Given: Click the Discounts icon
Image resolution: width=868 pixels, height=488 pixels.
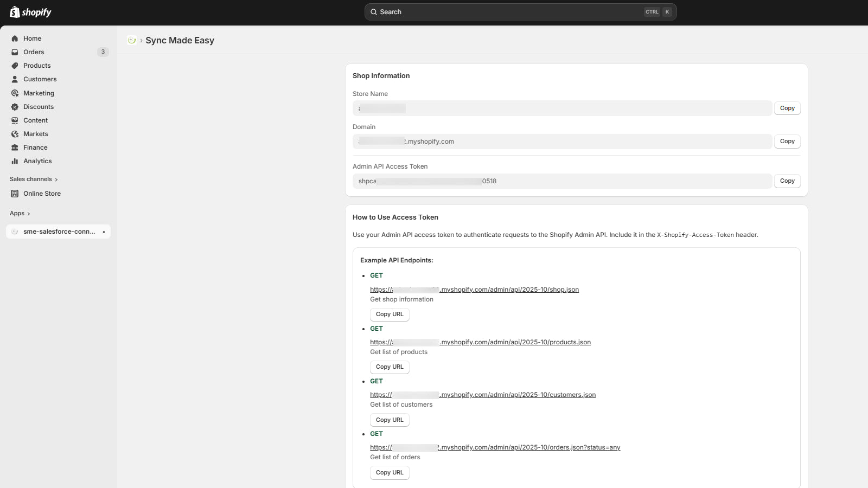Looking at the screenshot, I should 15,106.
